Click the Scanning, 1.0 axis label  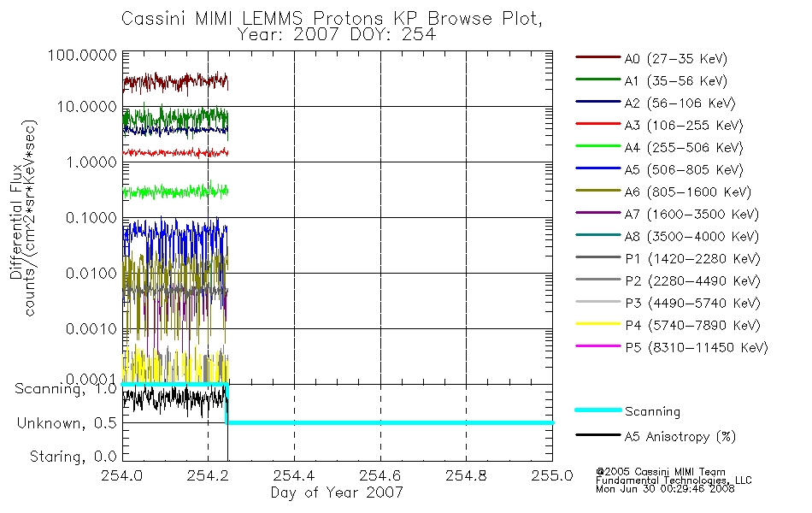[66, 389]
